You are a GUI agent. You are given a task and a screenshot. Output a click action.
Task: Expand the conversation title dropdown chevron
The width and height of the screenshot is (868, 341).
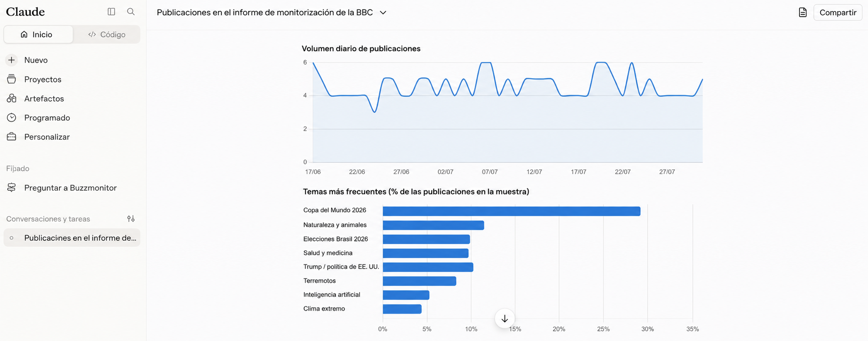click(x=383, y=13)
